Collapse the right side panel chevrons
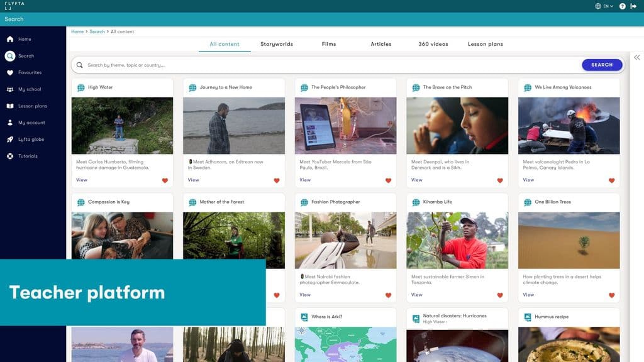644x362 pixels. pyautogui.click(x=636, y=57)
